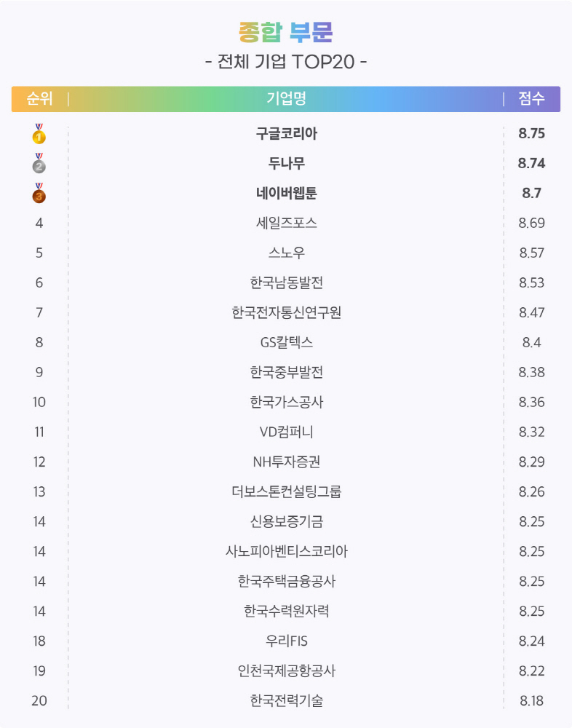Click the 세일즈포스 company name

pos(286,223)
